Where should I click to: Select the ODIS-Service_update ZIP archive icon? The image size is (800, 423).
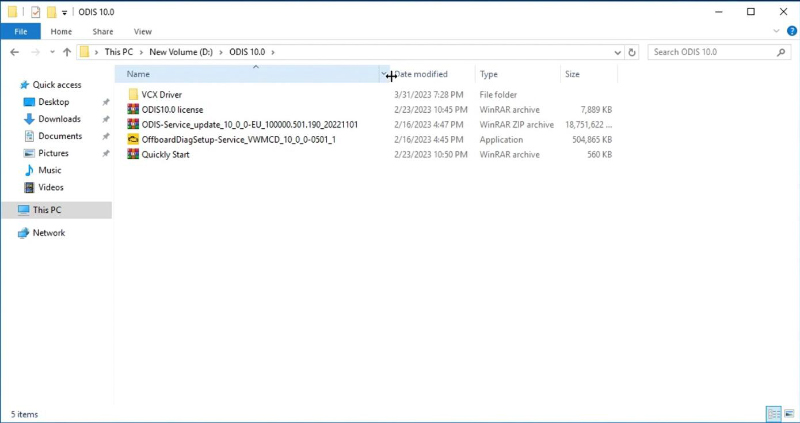click(133, 124)
